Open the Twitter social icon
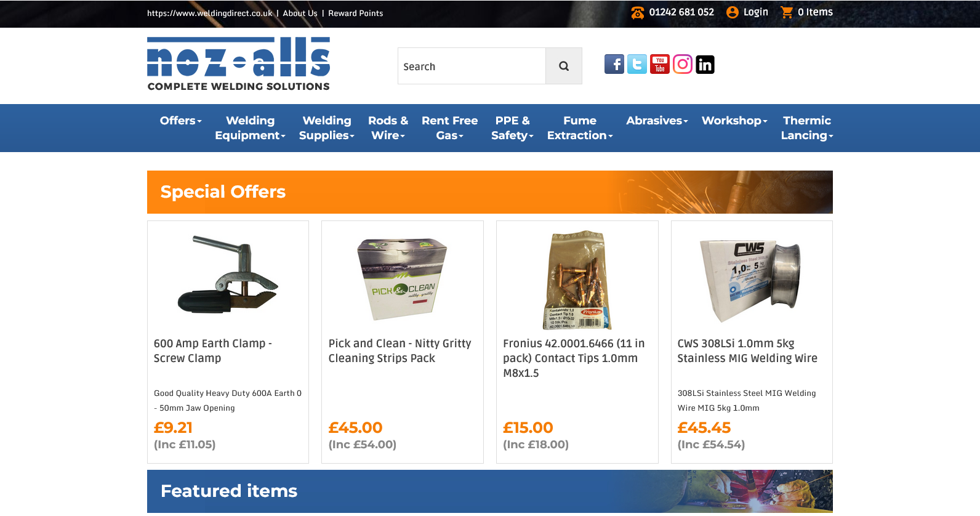Viewport: 980px width, 516px height. tap(637, 64)
